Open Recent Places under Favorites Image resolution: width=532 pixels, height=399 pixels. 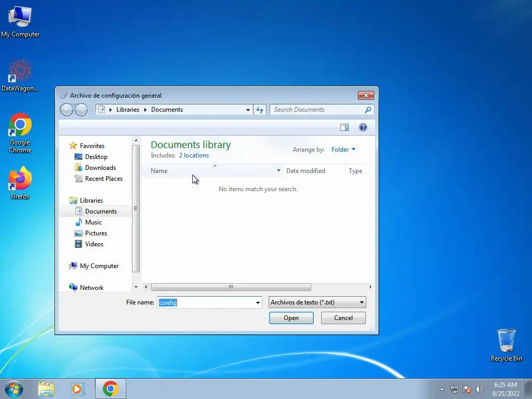103,179
